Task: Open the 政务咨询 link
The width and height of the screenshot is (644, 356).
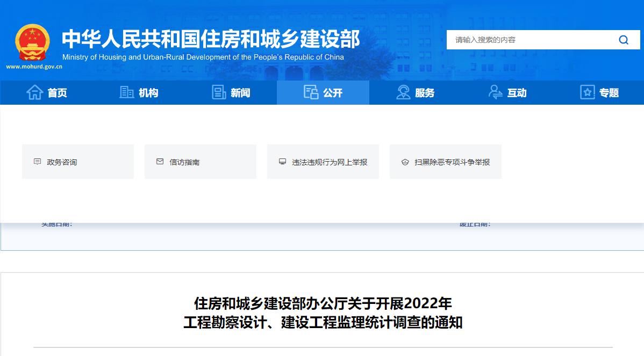Action: [78, 162]
